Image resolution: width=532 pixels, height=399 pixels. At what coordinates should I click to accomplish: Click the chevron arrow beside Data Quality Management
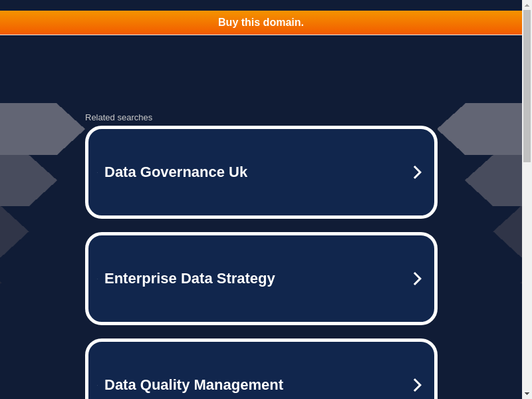pos(417,385)
